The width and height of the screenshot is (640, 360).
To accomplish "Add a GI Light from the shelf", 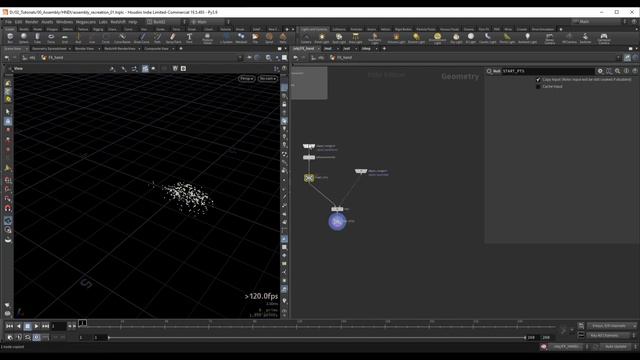I will click(471, 38).
